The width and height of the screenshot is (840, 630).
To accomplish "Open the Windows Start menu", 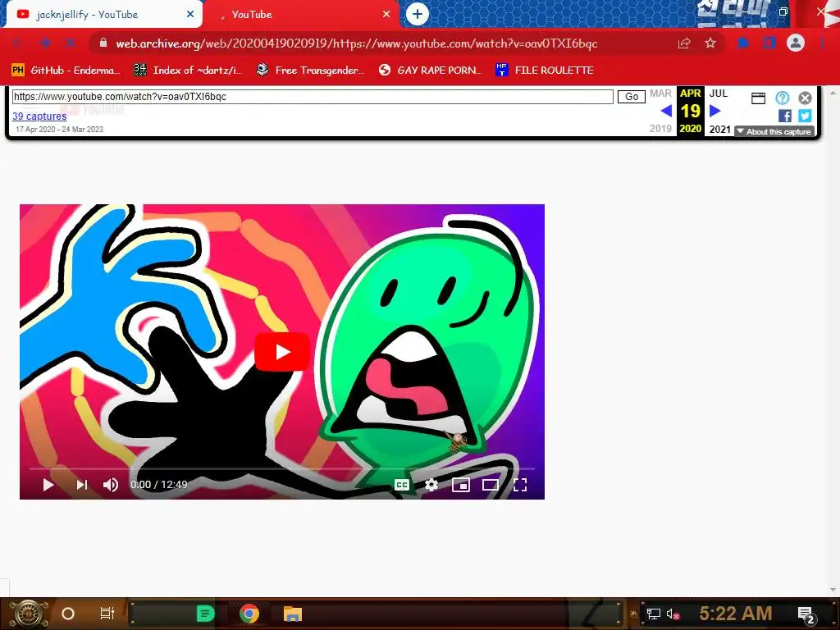I will pos(28,614).
